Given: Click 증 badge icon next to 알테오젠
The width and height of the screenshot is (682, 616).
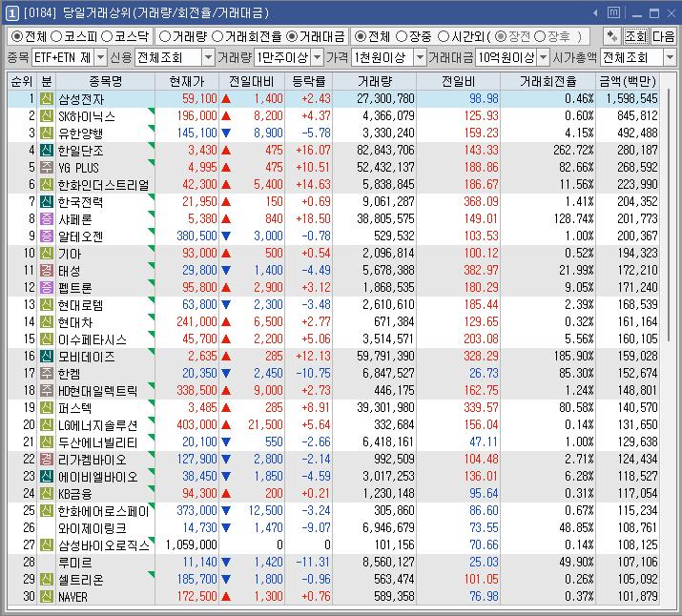Looking at the screenshot, I should (47, 236).
